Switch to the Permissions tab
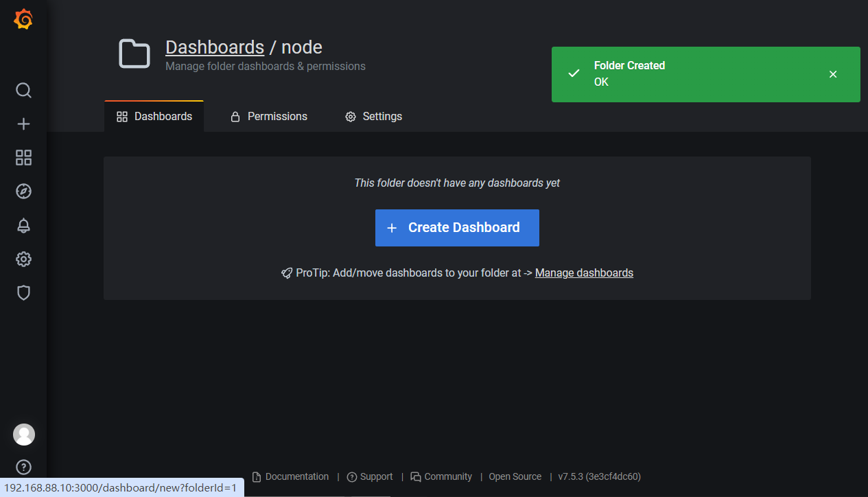This screenshot has height=497, width=868. [x=268, y=117]
